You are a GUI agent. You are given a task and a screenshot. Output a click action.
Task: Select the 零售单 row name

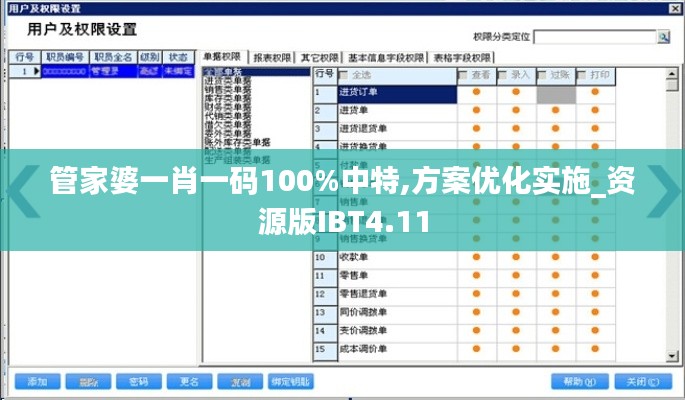click(397, 278)
